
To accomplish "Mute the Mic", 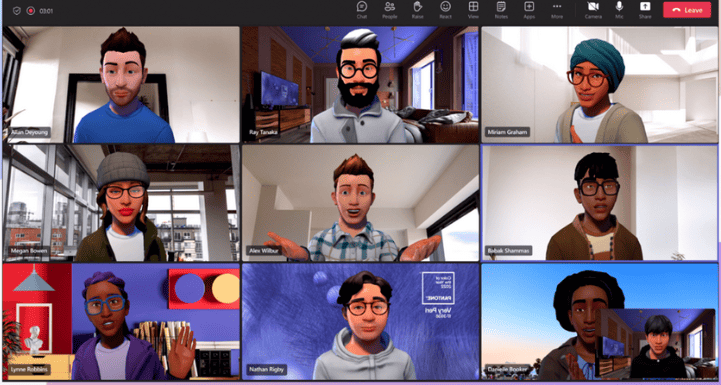I will coord(619,10).
